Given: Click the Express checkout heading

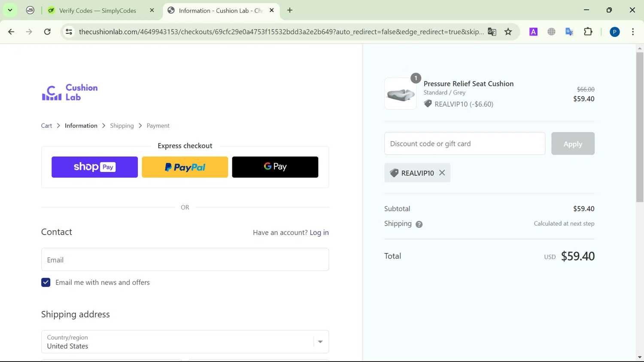Looking at the screenshot, I should pos(185,146).
